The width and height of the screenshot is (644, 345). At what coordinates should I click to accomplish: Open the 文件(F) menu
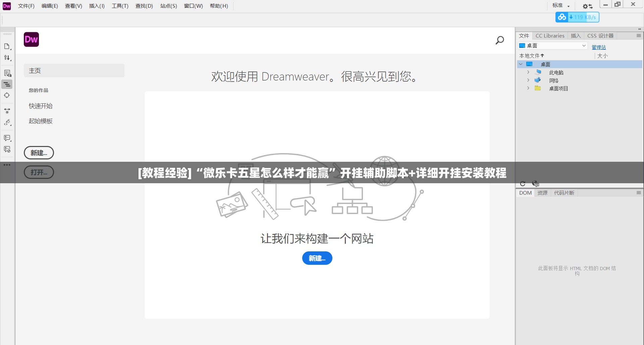(x=26, y=6)
